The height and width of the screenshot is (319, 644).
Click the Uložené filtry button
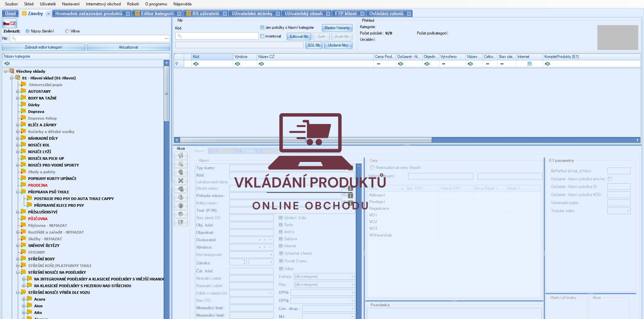pos(338,45)
